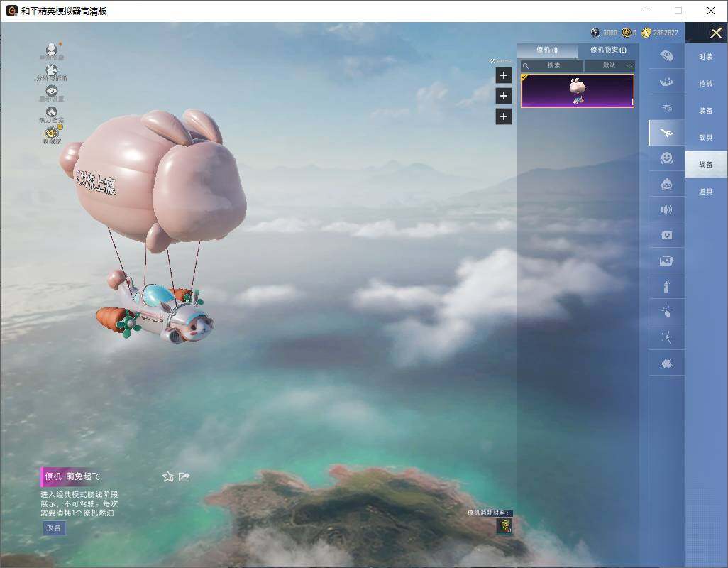The width and height of the screenshot is (728, 568).
Task: Expand the 默认 sort dropdown
Action: point(610,65)
